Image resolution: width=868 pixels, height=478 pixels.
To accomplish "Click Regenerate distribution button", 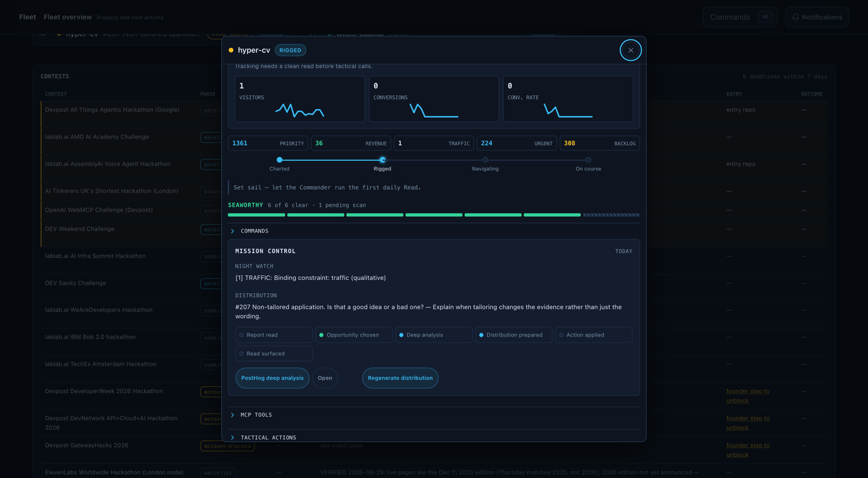I will point(400,378).
